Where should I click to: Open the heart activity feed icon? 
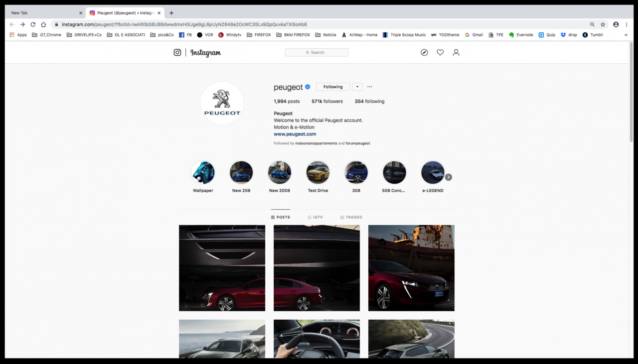(x=440, y=52)
